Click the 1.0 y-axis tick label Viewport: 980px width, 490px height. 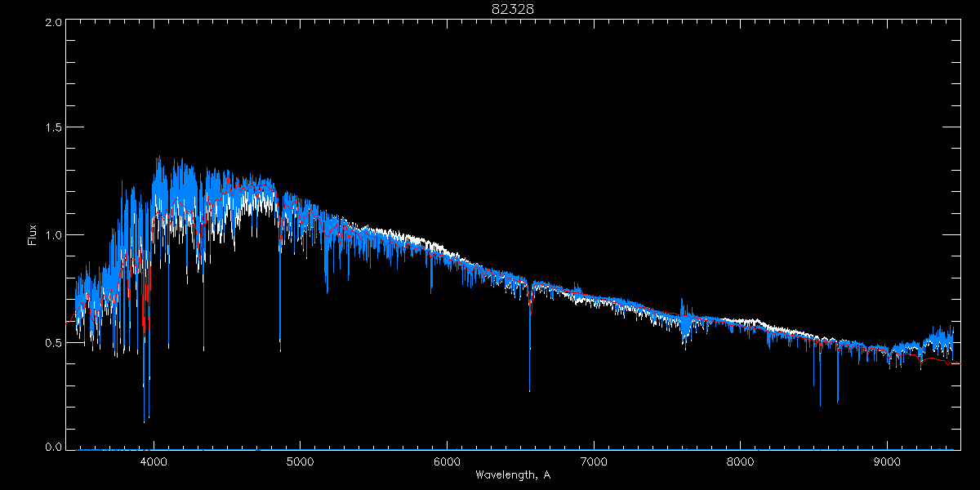coord(54,235)
